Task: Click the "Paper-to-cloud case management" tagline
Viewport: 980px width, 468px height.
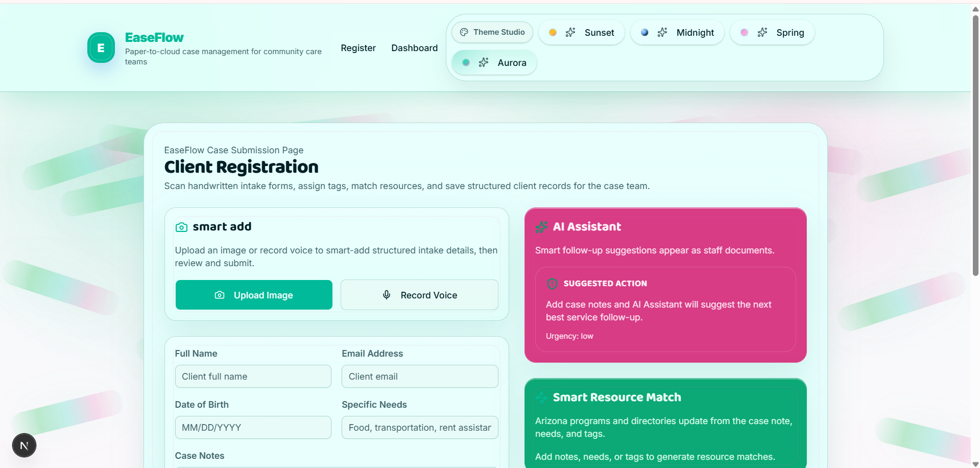Action: (x=223, y=56)
